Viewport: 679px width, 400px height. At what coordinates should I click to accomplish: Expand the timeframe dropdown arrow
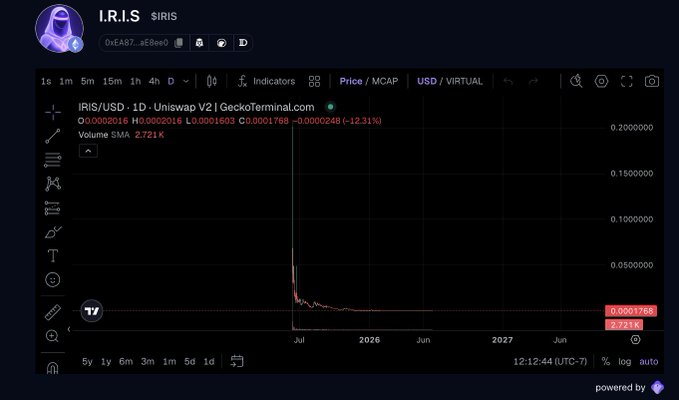point(186,81)
